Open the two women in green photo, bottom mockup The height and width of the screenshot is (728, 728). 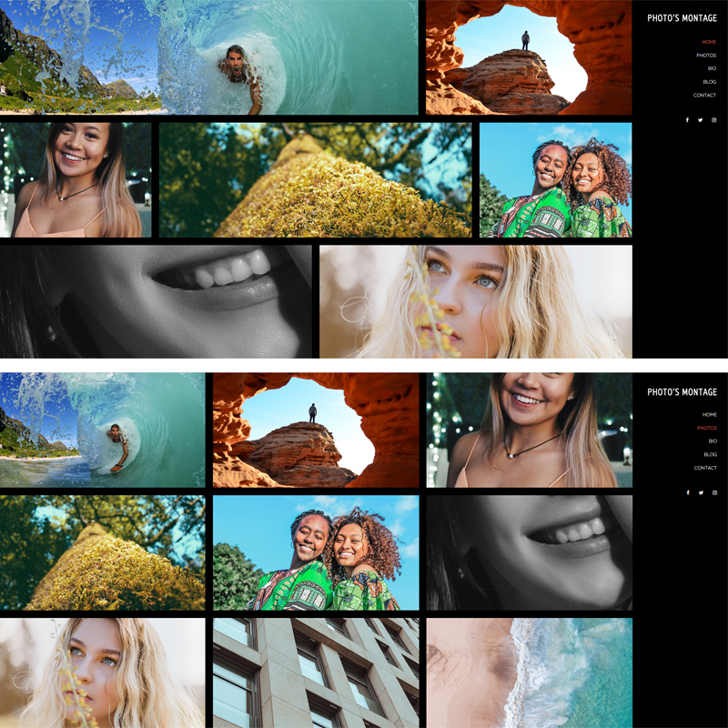coord(316,552)
